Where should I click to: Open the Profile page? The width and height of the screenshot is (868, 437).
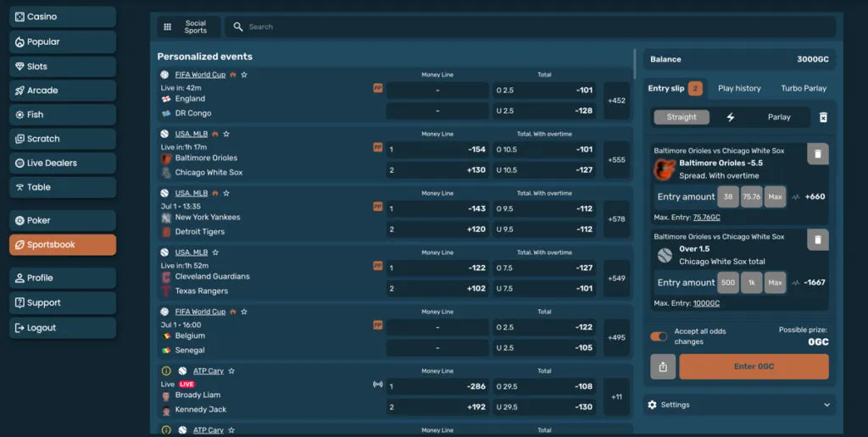click(63, 279)
